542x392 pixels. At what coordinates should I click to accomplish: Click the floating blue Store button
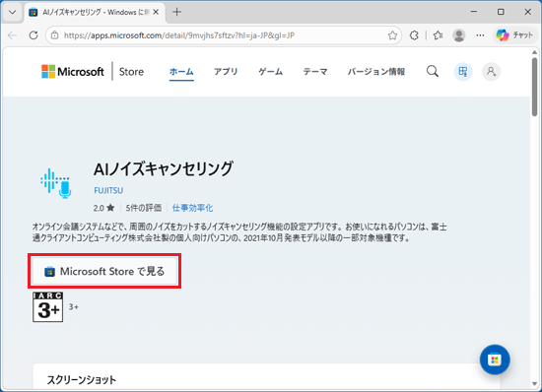tap(495, 359)
